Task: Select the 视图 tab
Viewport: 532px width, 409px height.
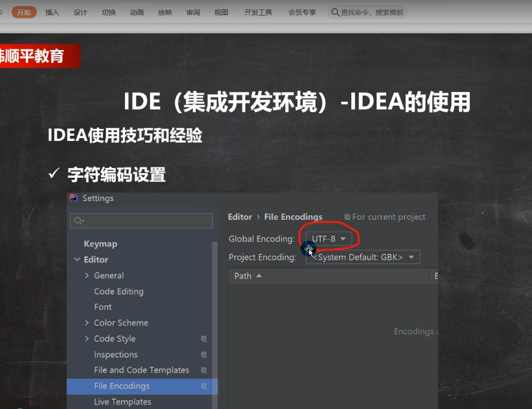Action: (221, 13)
